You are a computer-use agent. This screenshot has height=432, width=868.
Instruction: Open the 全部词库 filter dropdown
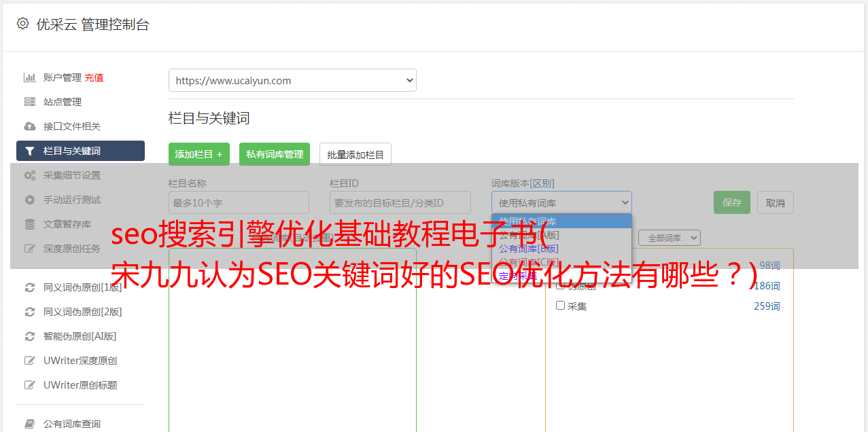tap(670, 238)
